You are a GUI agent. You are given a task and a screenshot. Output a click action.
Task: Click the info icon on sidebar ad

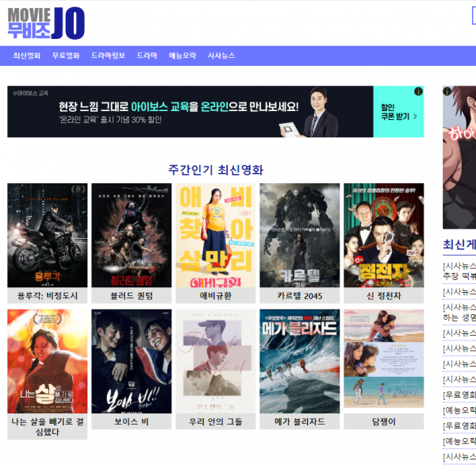447,91
